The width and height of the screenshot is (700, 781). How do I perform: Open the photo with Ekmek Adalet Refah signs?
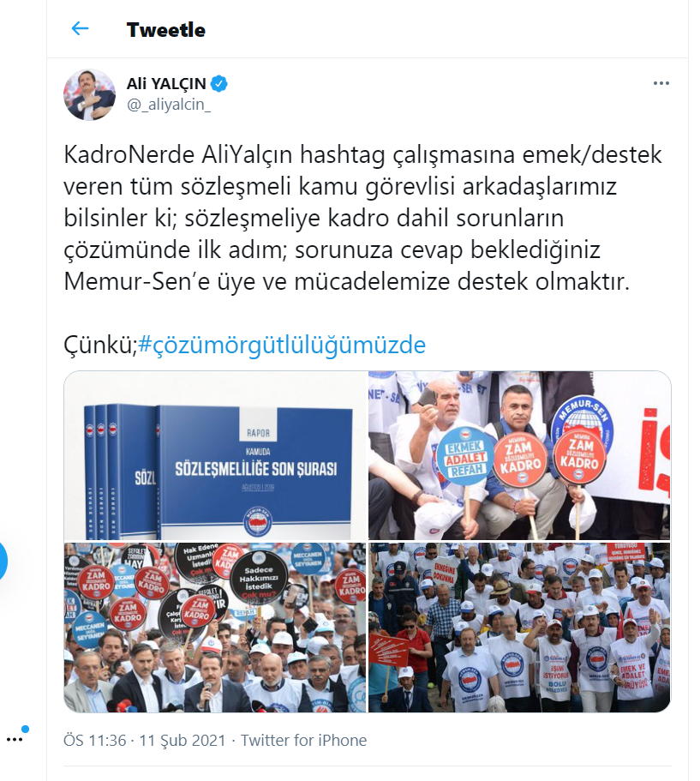[519, 455]
